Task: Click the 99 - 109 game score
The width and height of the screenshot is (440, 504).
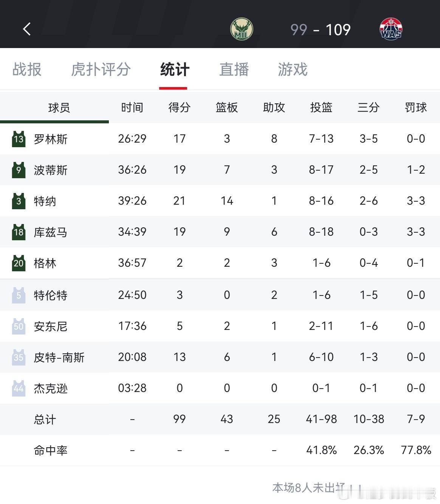Action: pyautogui.click(x=321, y=29)
